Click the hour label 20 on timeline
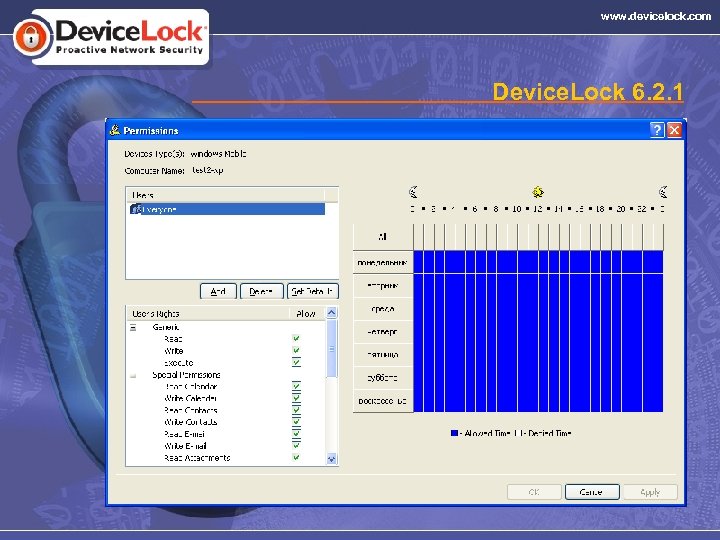This screenshot has width=720, height=540. 621,209
